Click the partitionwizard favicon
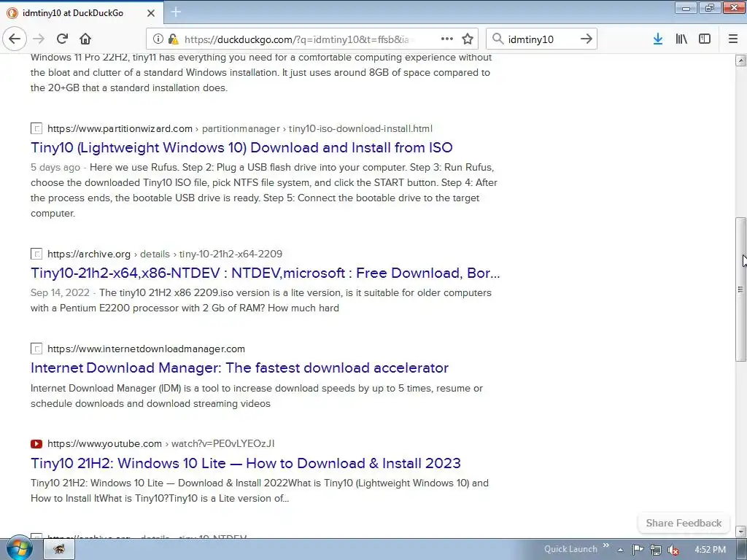747x560 pixels. (36, 128)
